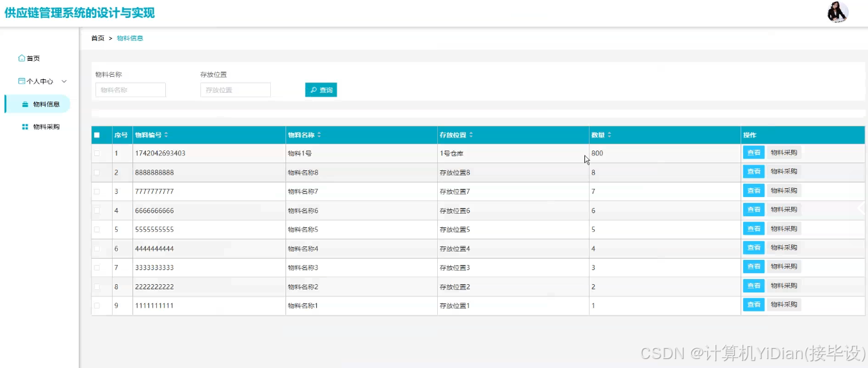The height and width of the screenshot is (368, 868).
Task: Click material number 3333333333
Action: pyautogui.click(x=154, y=268)
